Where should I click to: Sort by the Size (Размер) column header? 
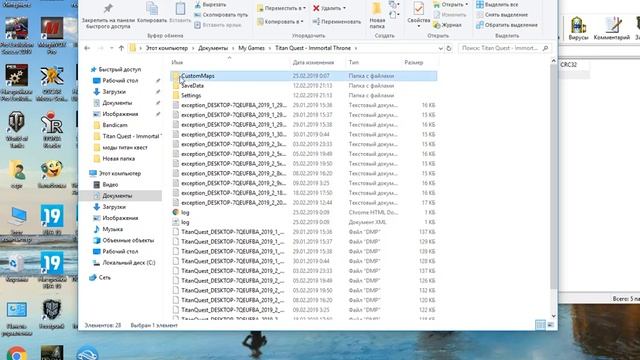[413, 62]
